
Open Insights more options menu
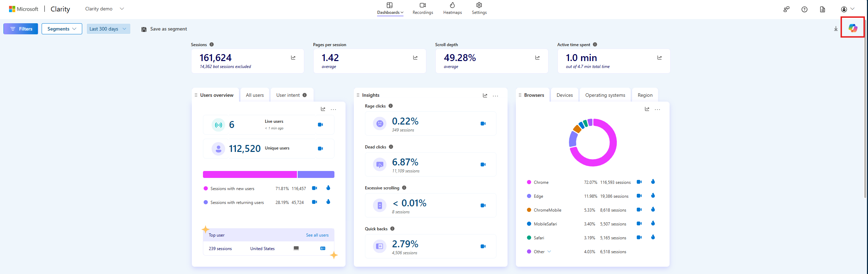[x=495, y=96]
